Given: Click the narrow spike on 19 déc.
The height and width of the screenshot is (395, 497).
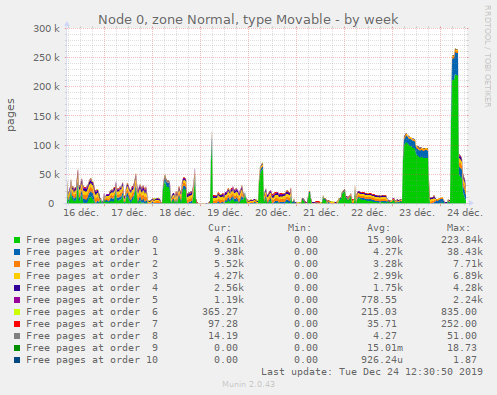Looking at the screenshot, I should point(212,167).
